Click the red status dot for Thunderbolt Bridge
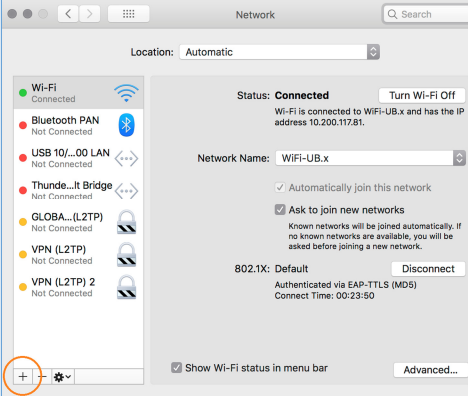468x396 pixels. 23,190
